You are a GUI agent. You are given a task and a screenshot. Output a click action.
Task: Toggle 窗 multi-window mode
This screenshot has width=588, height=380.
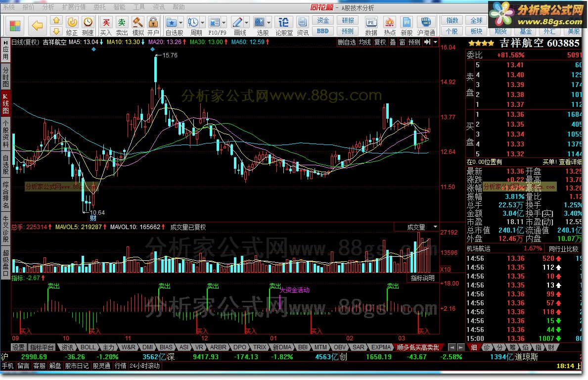(x=403, y=42)
